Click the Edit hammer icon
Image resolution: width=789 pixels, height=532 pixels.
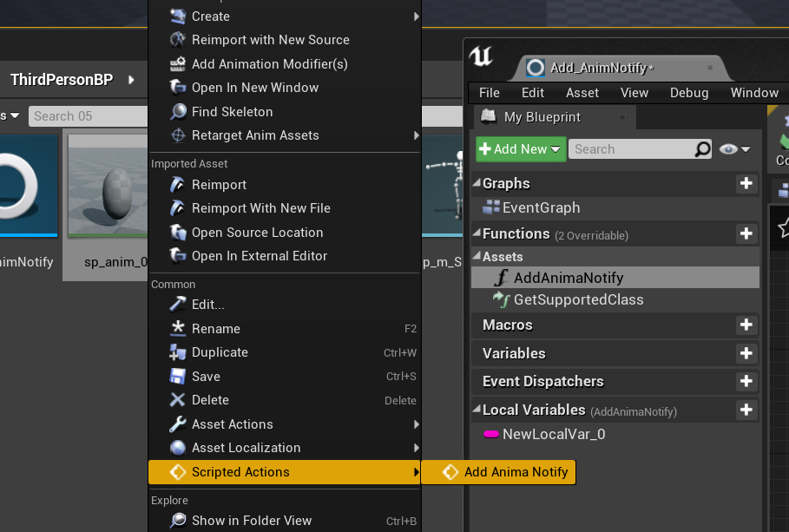point(178,305)
